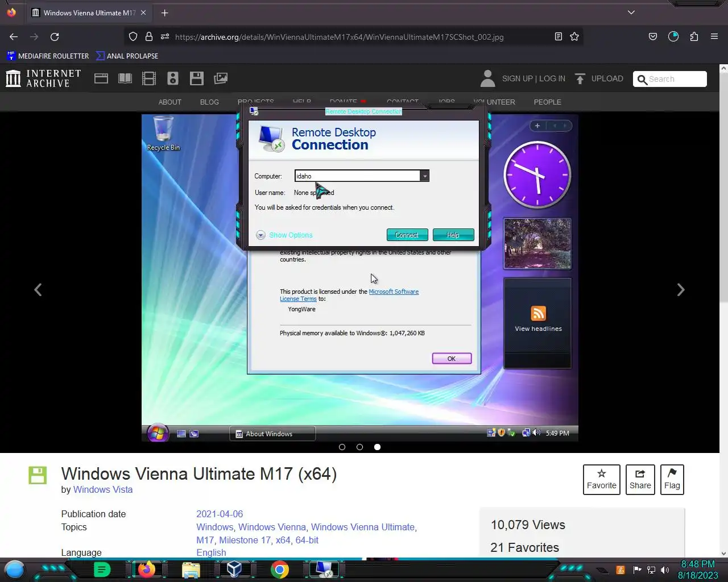Go back to the previous page

point(14,36)
